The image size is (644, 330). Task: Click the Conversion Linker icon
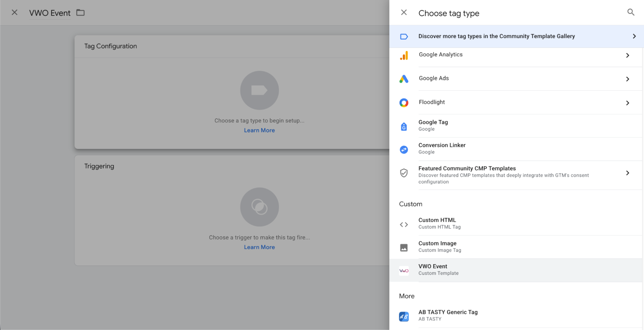[404, 150]
